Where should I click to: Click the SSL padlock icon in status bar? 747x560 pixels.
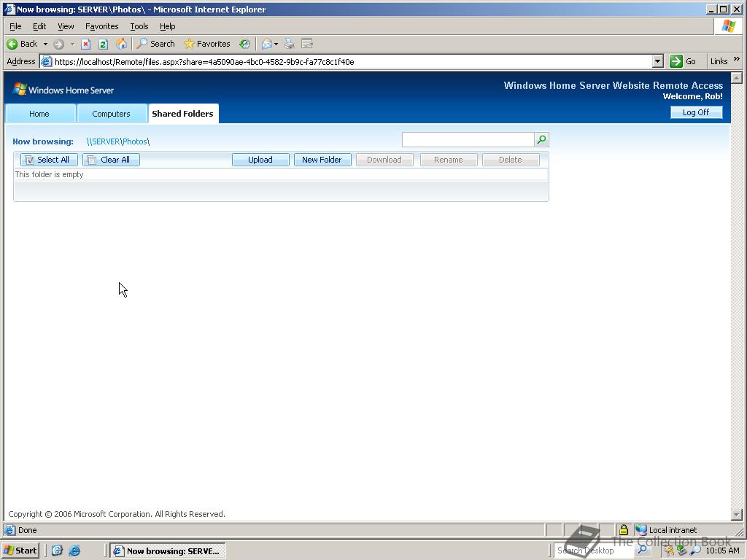(623, 529)
